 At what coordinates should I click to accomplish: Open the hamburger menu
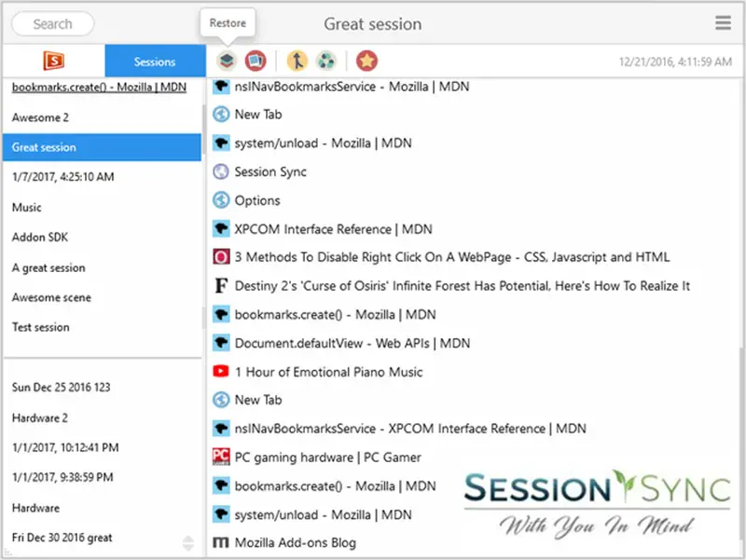723,23
